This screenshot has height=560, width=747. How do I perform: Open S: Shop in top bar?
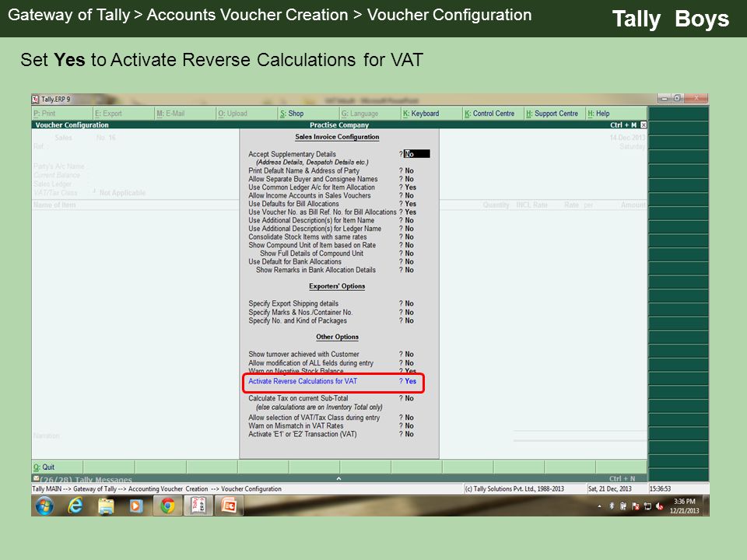coord(308,114)
